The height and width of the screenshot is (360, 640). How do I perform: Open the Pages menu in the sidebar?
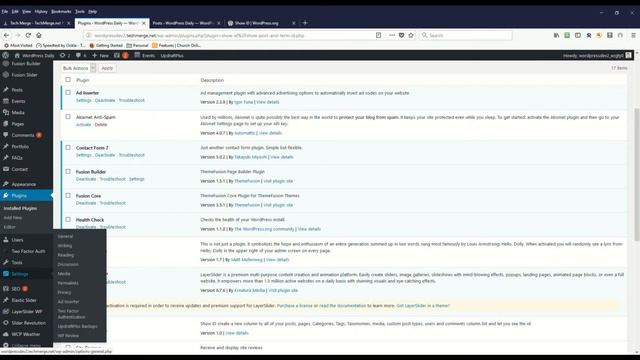(x=18, y=124)
